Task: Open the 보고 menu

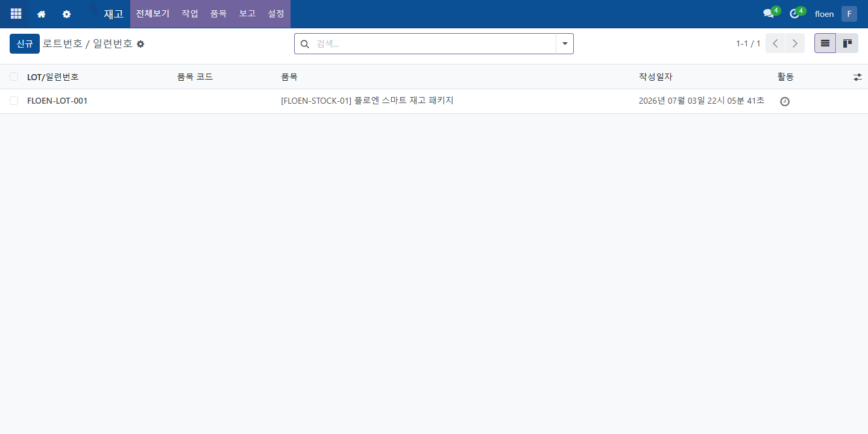Action: click(x=247, y=13)
